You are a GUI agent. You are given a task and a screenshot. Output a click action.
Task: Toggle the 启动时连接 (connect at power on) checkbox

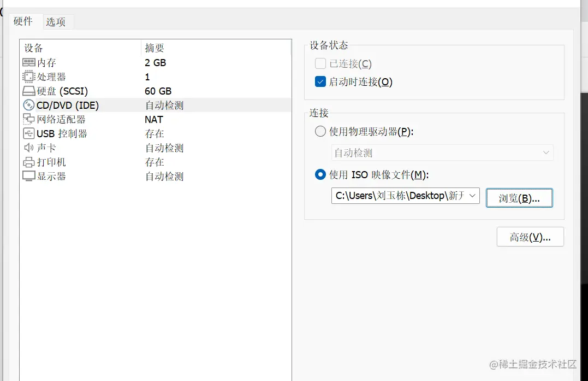coord(320,82)
